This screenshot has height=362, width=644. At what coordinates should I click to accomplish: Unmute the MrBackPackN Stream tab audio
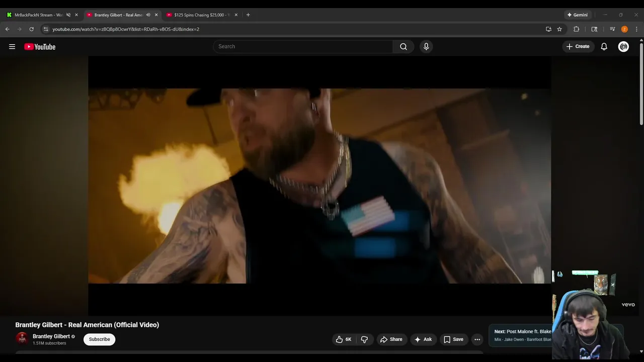[x=68, y=15]
